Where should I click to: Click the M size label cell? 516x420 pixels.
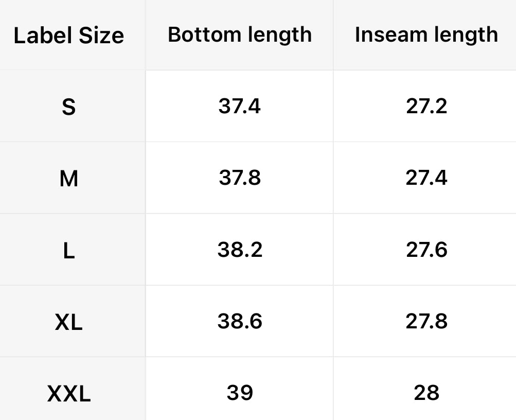(x=69, y=179)
